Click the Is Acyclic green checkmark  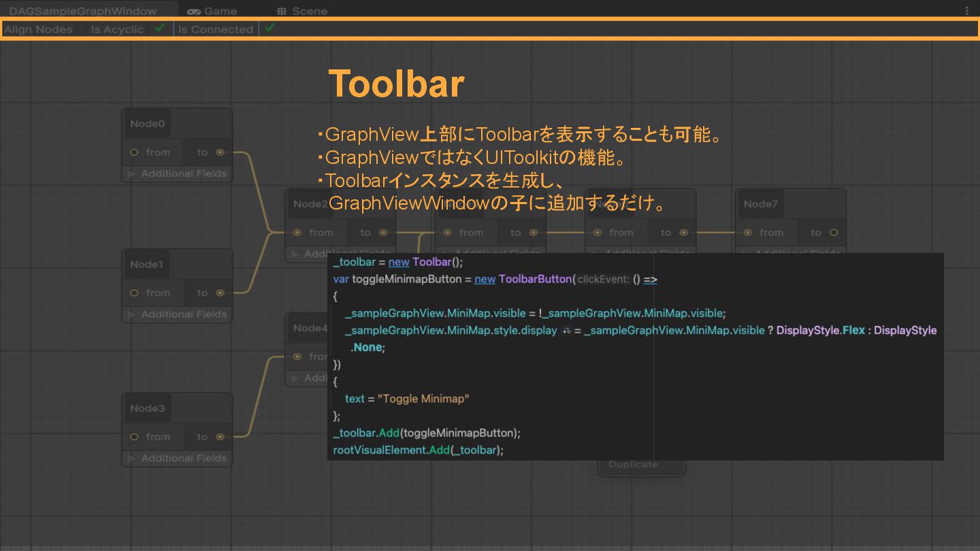[159, 29]
